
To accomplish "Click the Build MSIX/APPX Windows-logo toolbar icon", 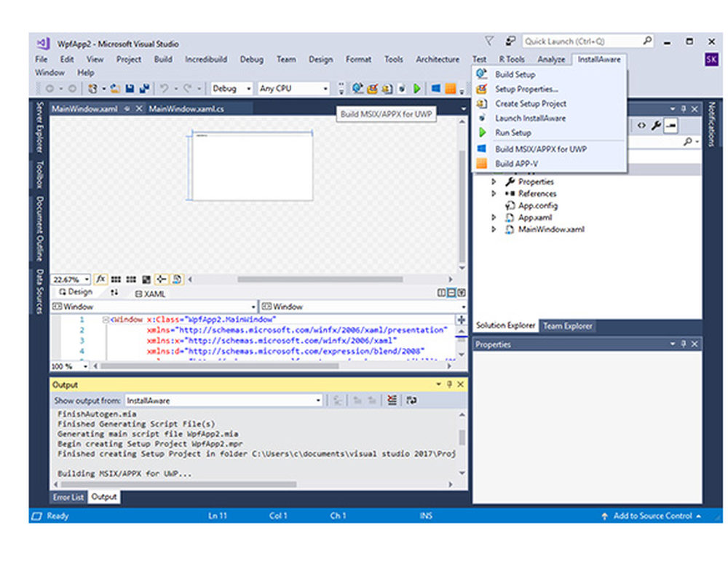I will [435, 88].
